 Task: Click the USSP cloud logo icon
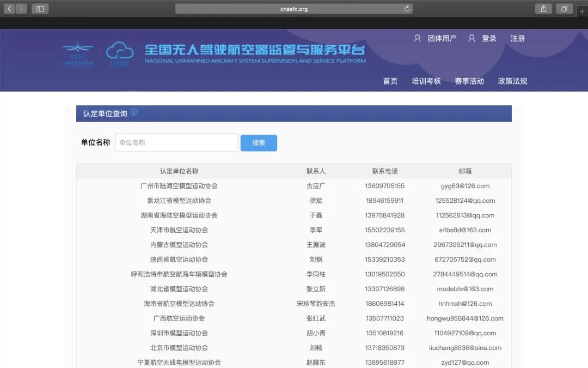tap(119, 53)
